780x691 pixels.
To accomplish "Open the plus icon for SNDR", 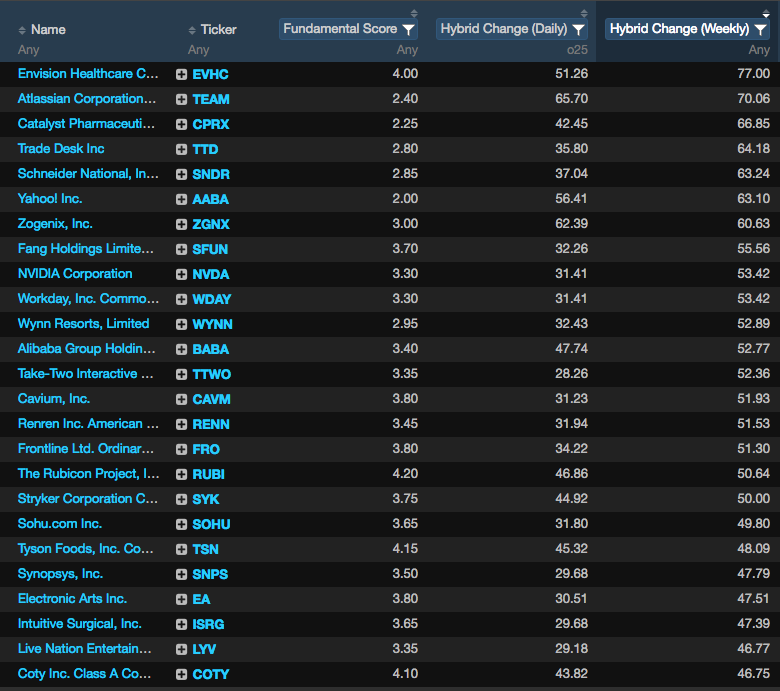I will (x=182, y=174).
